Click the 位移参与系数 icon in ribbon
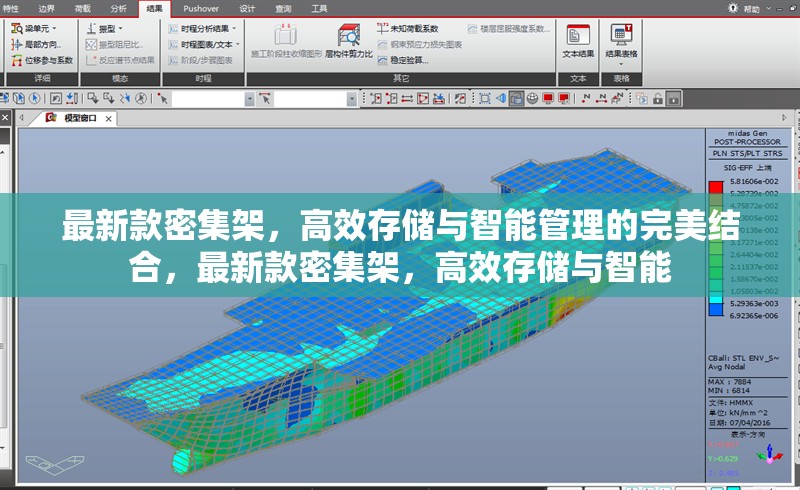This screenshot has width=800, height=490. coord(41,60)
